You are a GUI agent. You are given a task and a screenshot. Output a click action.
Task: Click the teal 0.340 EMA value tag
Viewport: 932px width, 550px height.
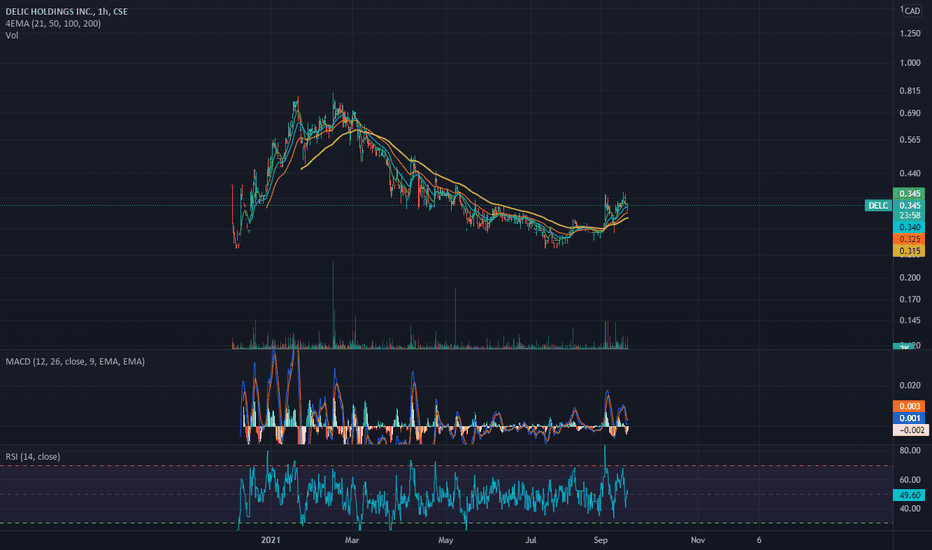point(909,227)
